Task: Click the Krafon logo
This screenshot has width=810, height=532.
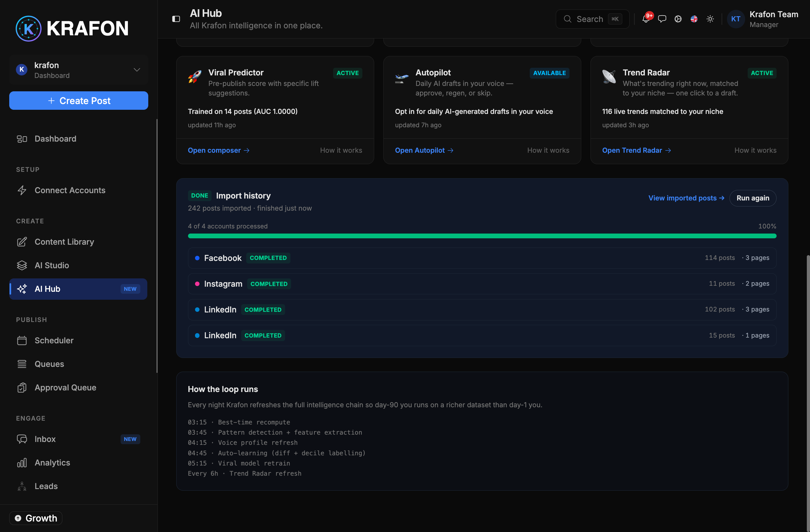Action: (72, 28)
